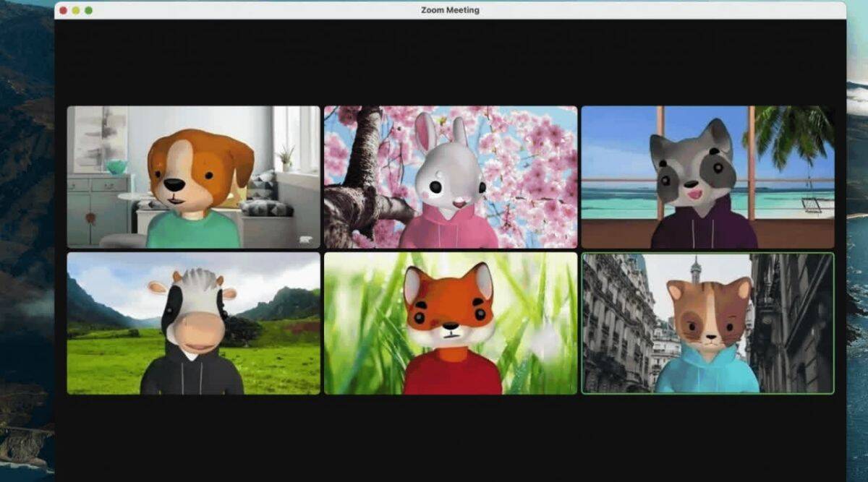This screenshot has height=482, width=868.
Task: Click the red close button
Action: (x=65, y=10)
